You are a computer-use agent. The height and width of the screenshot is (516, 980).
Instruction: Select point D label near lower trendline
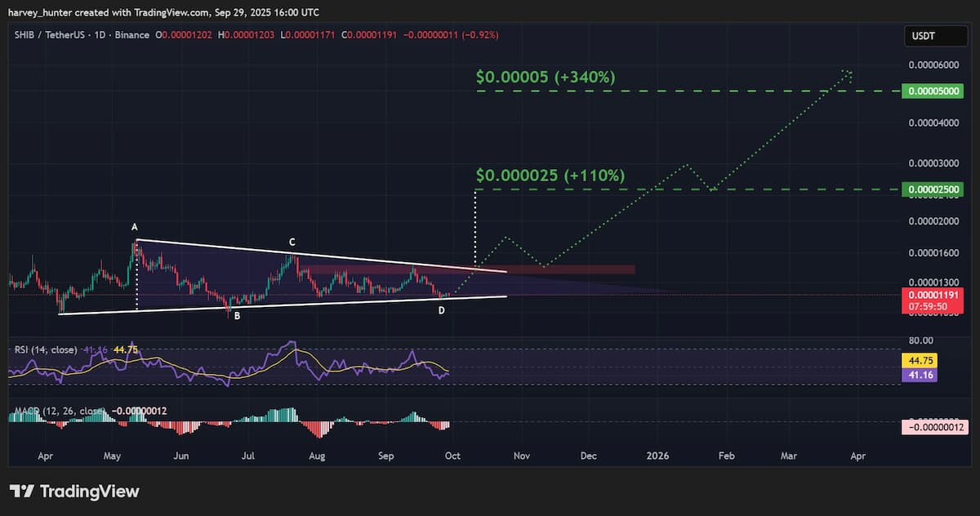coord(442,310)
